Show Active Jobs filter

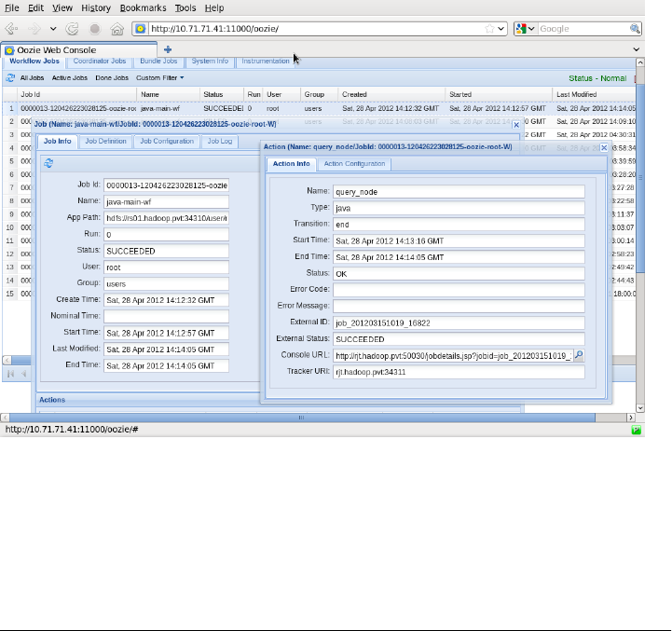pyautogui.click(x=69, y=78)
